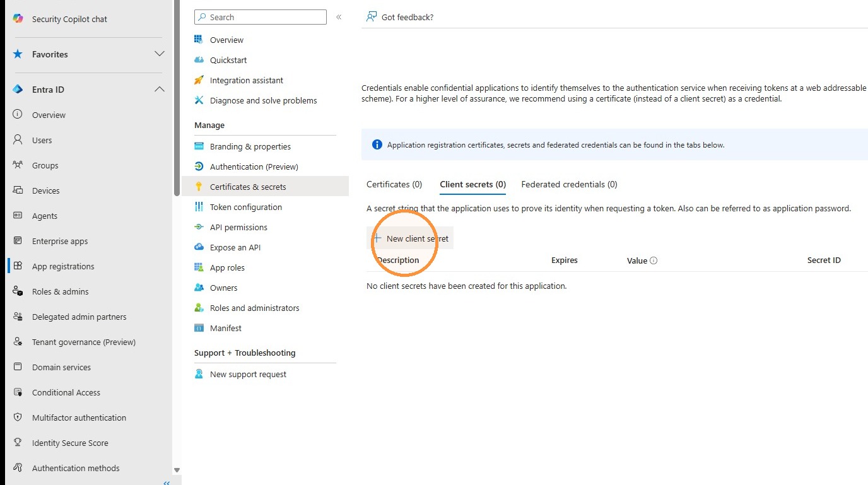Click the Roles and administrators icon
The width and height of the screenshot is (868, 485).
(199, 308)
